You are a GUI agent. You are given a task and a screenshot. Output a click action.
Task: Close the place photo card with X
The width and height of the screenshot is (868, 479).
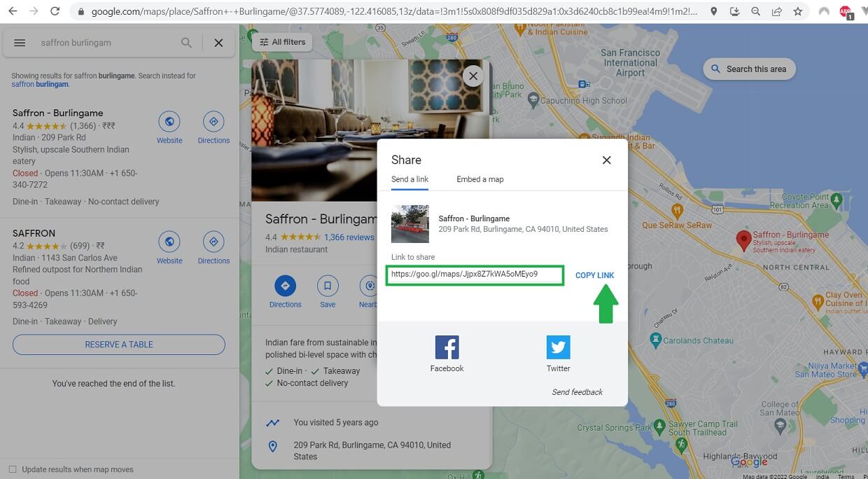coord(473,76)
